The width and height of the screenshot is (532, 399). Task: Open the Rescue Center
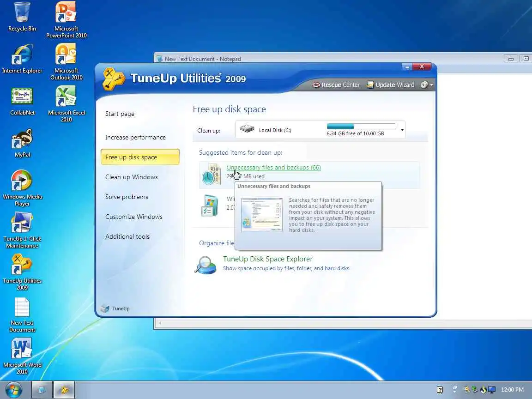coord(336,85)
